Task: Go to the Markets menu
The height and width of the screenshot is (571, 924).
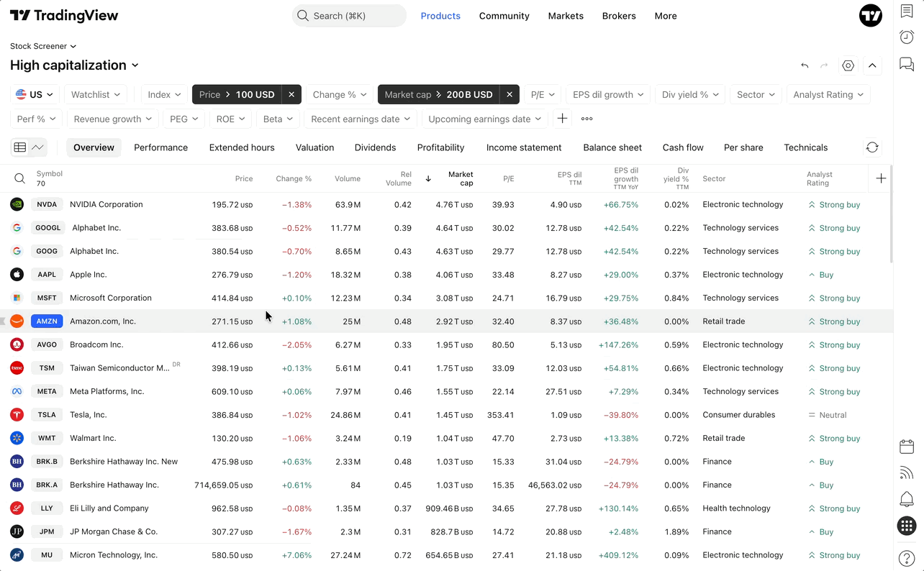Action: click(x=566, y=16)
